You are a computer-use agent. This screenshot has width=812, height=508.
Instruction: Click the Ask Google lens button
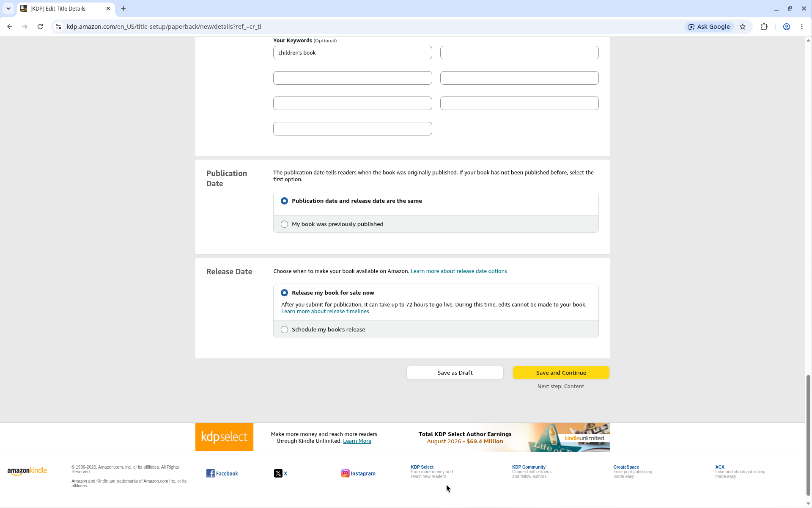(709, 27)
